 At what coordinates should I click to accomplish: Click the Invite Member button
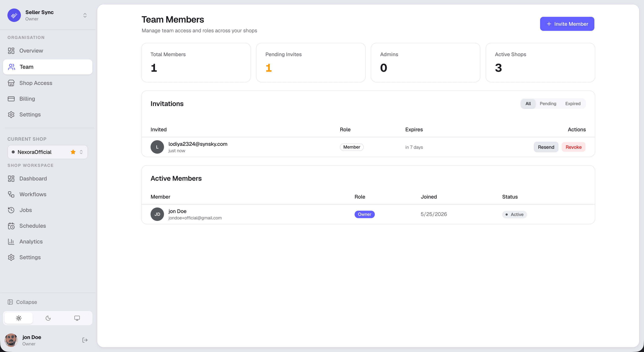567,24
